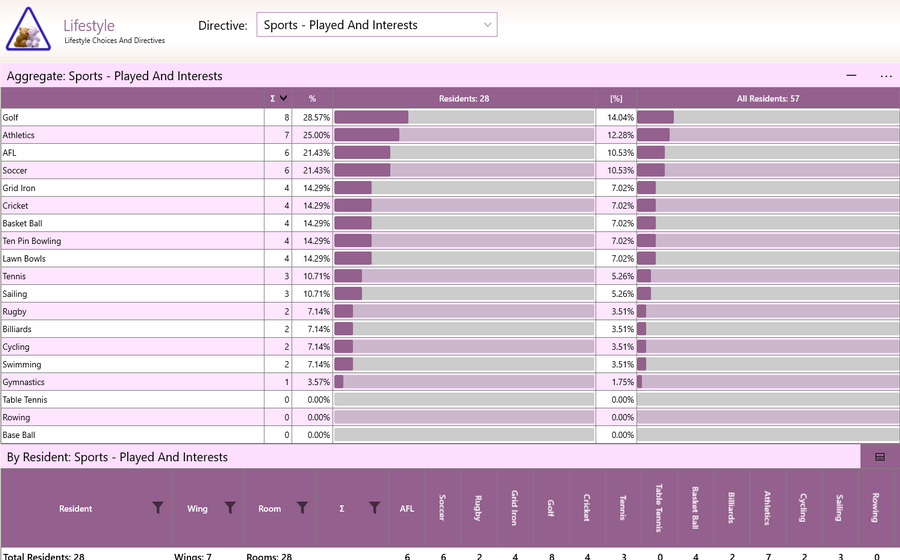Select the Ten Pin Bowling row

pos(450,241)
